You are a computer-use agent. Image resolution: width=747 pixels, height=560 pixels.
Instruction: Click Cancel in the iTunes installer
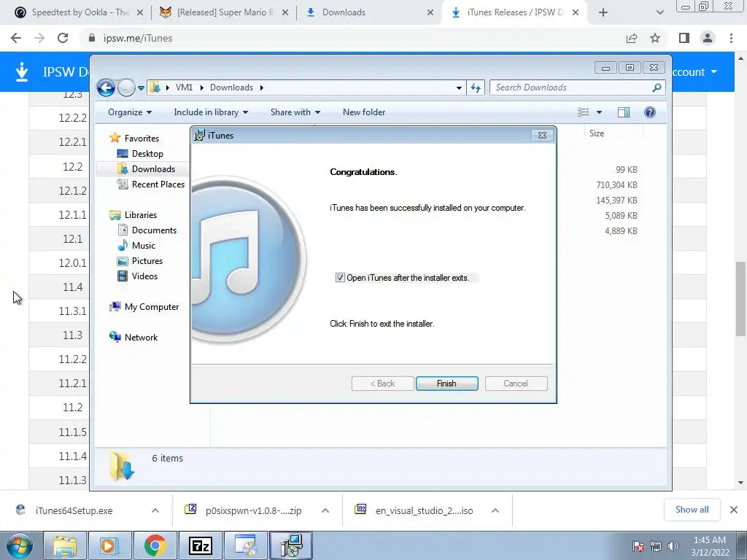(x=516, y=384)
